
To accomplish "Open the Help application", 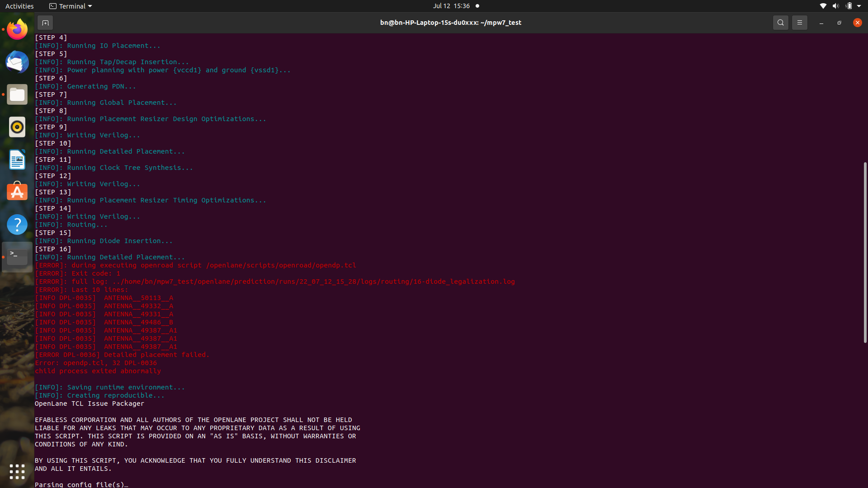I will pos(17,224).
